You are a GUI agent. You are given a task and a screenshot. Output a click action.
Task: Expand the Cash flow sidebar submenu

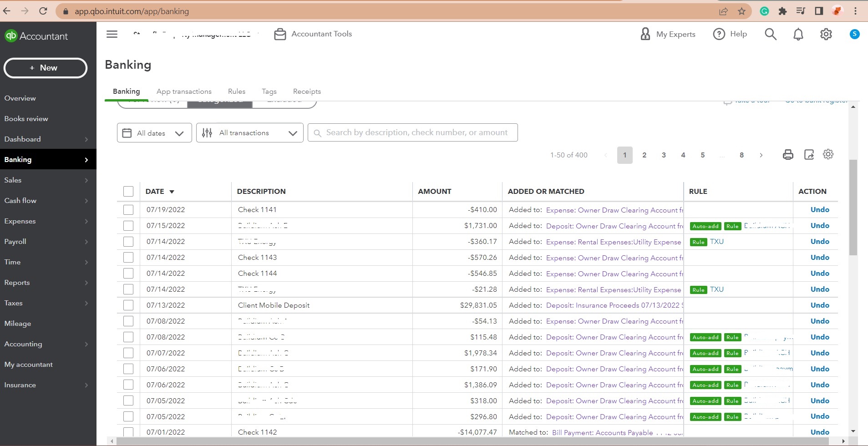click(x=86, y=201)
